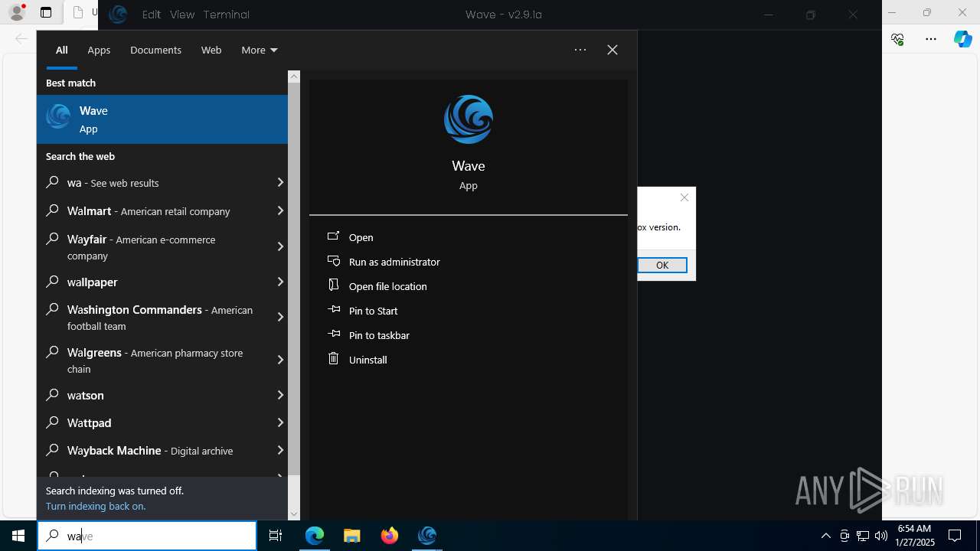Click the file icon next to Open file location
This screenshot has width=980, height=551.
pos(333,285)
